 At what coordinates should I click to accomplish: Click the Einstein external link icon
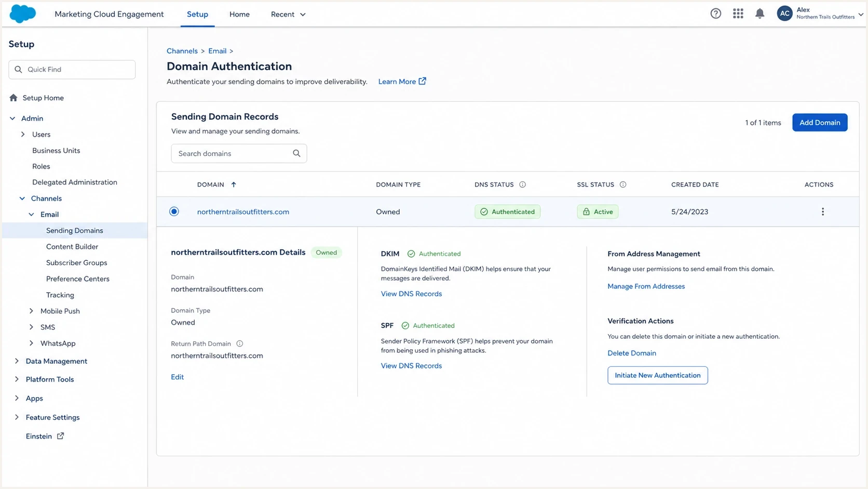[60, 436]
